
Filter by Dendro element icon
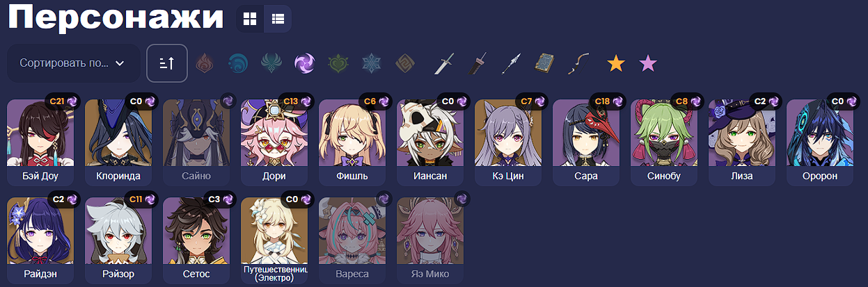click(x=338, y=64)
